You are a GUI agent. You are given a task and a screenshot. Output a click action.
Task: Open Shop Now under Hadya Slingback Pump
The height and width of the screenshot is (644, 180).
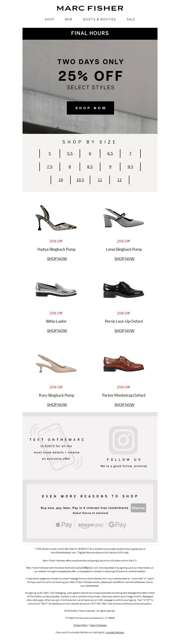[57, 259]
